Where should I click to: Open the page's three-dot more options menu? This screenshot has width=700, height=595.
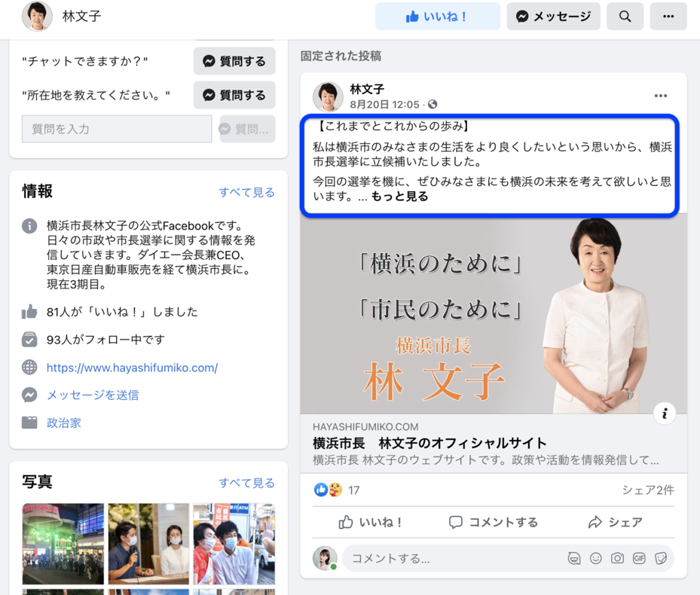(668, 17)
